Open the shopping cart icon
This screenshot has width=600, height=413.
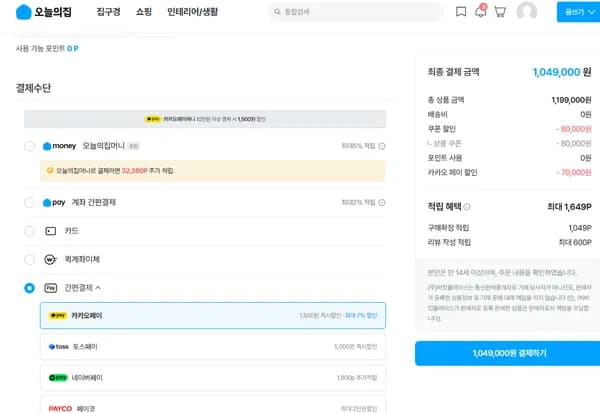click(x=500, y=12)
